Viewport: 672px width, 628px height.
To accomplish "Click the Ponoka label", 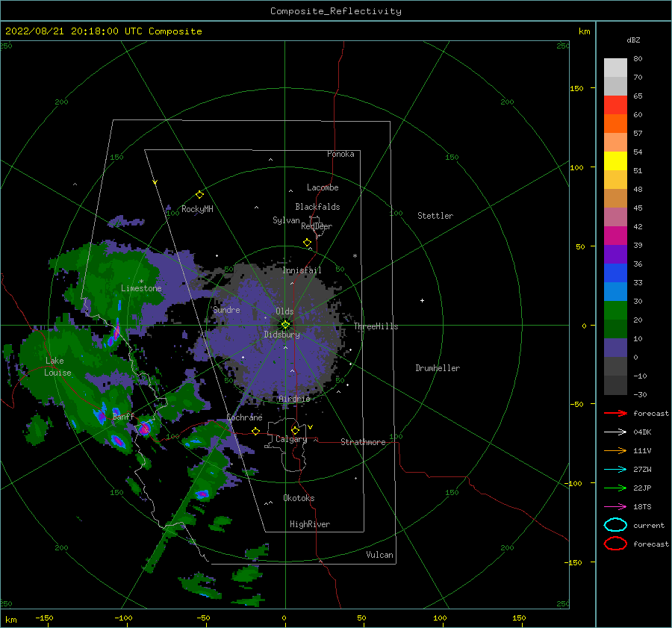I will 340,154.
